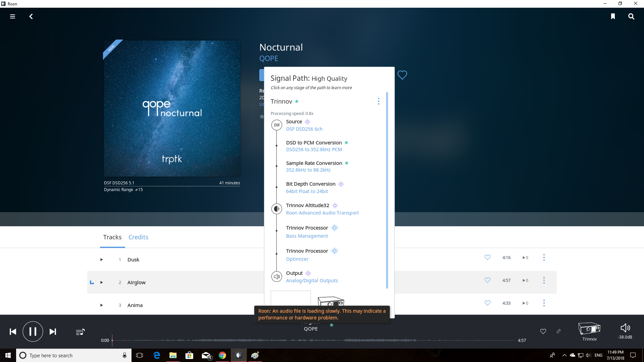
Task: Open Bass Management stage info
Action: (x=307, y=236)
